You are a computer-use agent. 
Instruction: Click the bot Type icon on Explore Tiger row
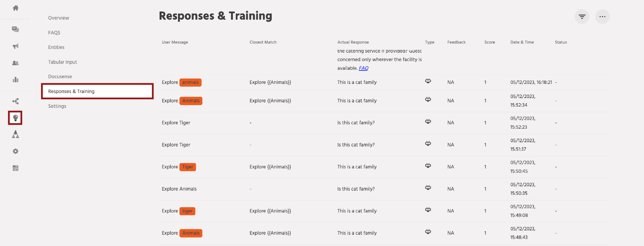[x=428, y=122]
